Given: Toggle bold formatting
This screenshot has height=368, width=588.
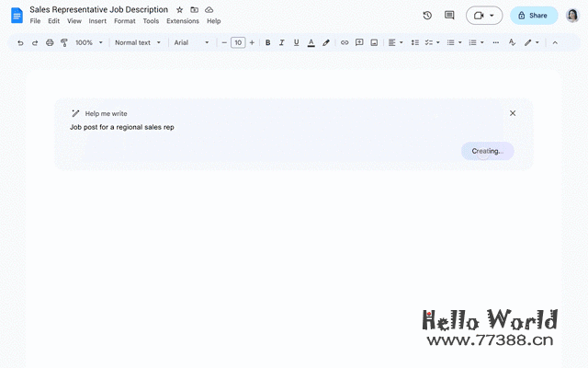Looking at the screenshot, I should tap(267, 43).
